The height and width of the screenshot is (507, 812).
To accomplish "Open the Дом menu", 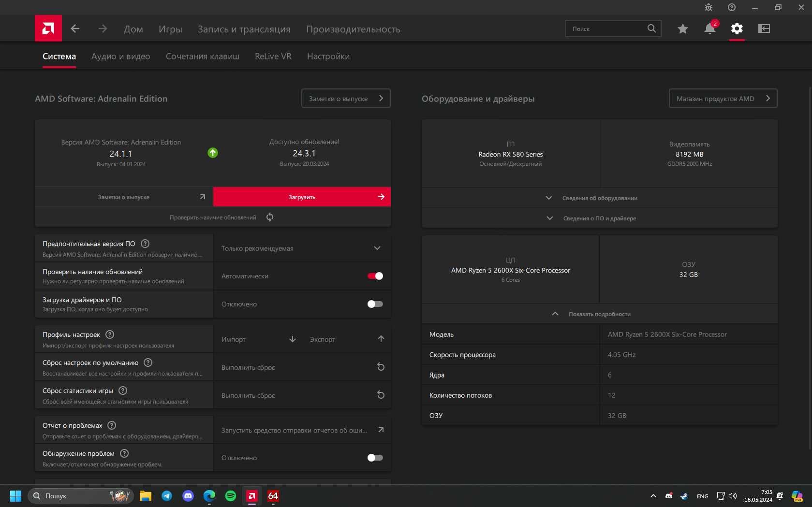I will 133,29.
